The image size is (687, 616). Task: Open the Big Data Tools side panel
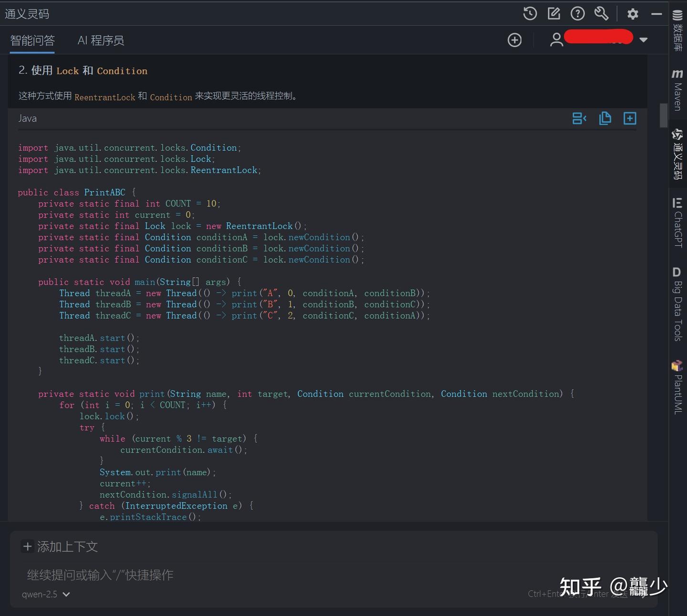(x=677, y=304)
